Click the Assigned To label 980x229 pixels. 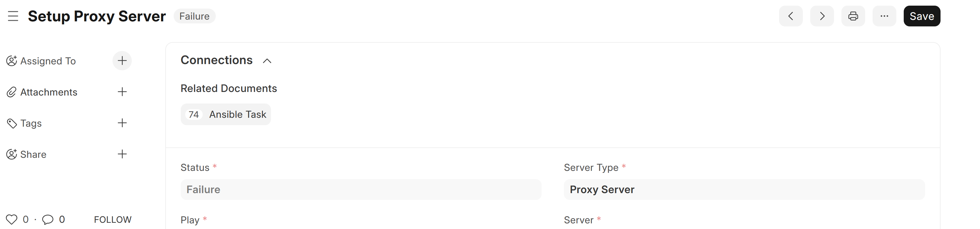(x=48, y=61)
